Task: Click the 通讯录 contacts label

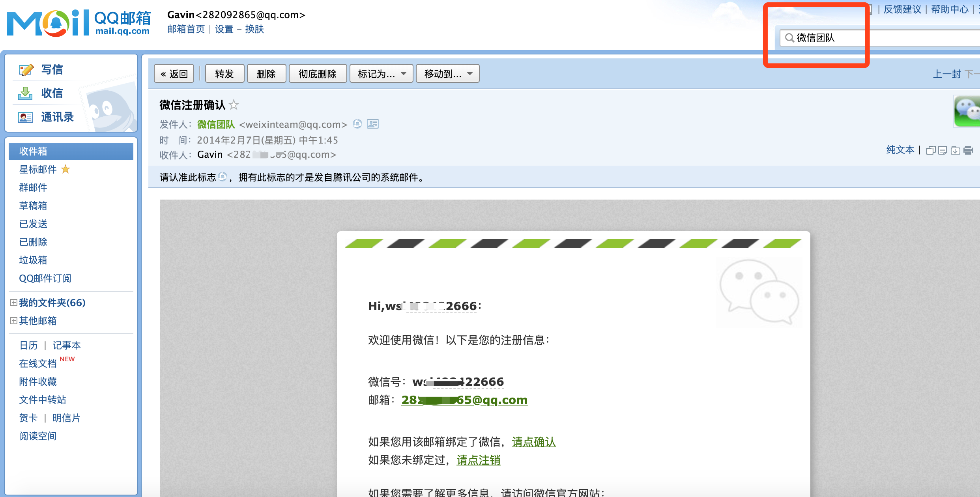Action: click(58, 117)
